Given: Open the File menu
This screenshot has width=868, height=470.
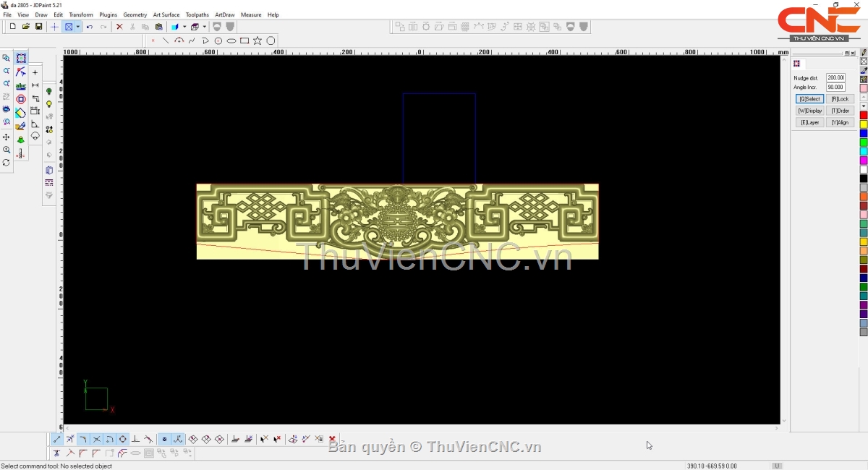Looking at the screenshot, I should (7, 14).
